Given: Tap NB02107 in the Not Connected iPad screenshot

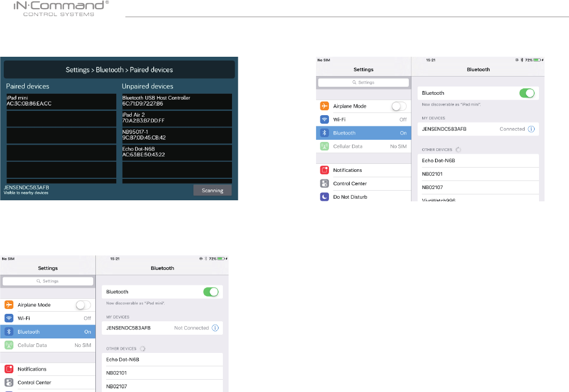Looking at the screenshot, I should pos(162,386).
